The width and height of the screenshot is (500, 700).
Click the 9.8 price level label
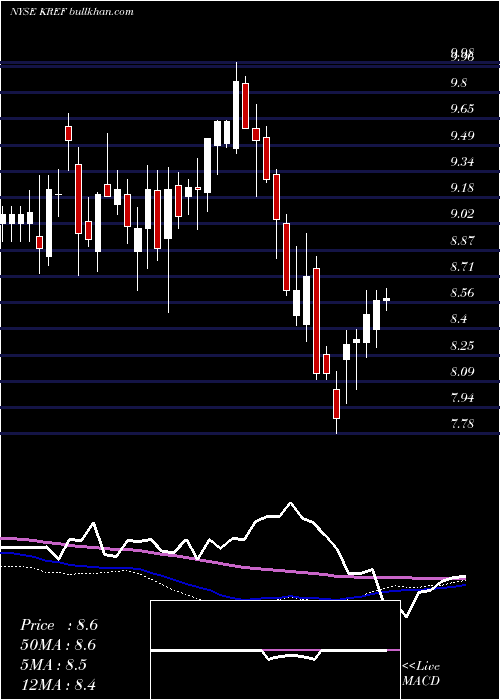[461, 83]
